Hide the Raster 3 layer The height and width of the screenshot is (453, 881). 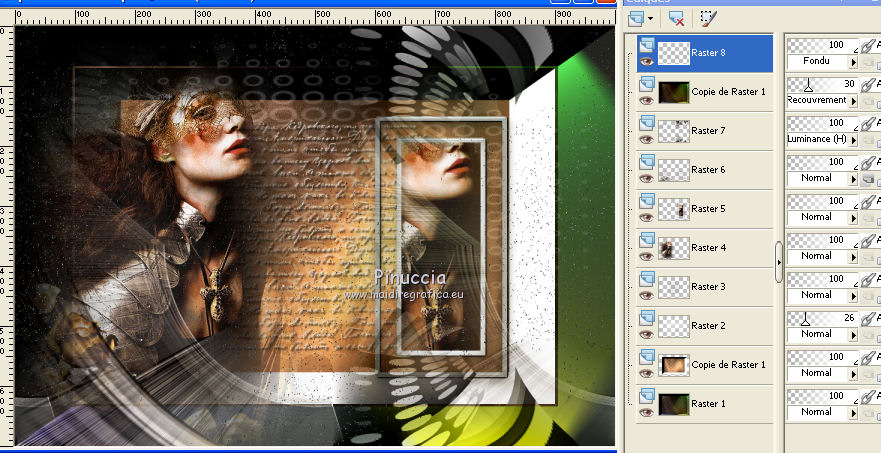tap(647, 295)
